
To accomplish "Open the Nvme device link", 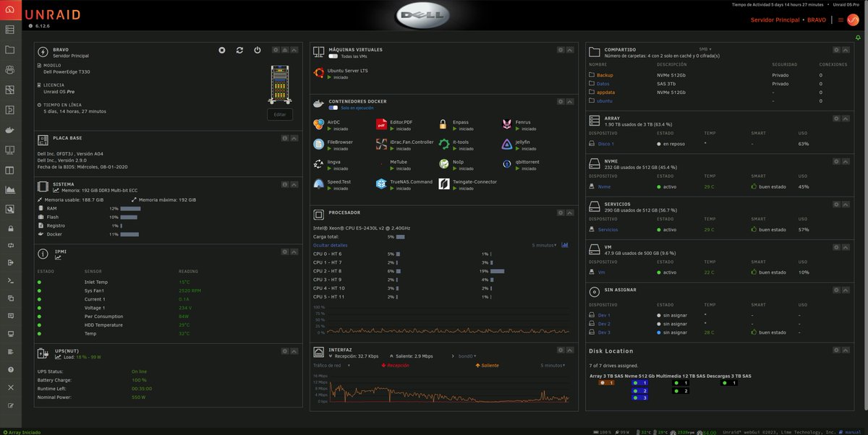I will point(604,186).
